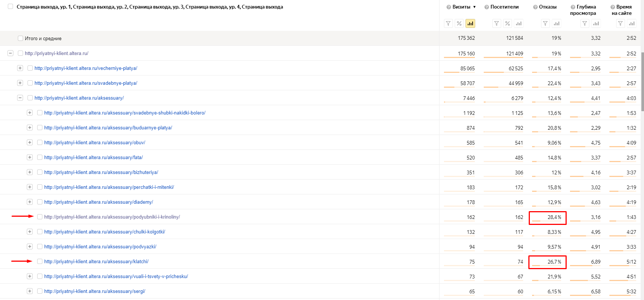Viewport: 644px width, 300px height.
Task: Click the help icon next to Время на сайте
Action: [x=613, y=7]
